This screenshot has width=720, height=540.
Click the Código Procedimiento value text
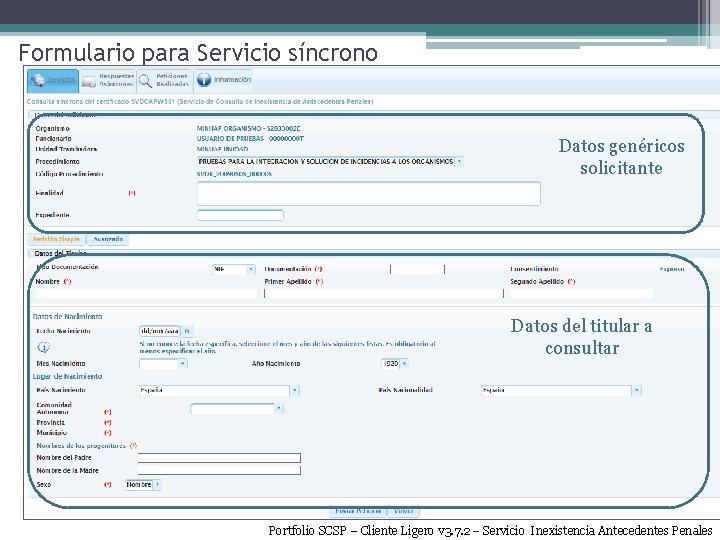tap(234, 174)
